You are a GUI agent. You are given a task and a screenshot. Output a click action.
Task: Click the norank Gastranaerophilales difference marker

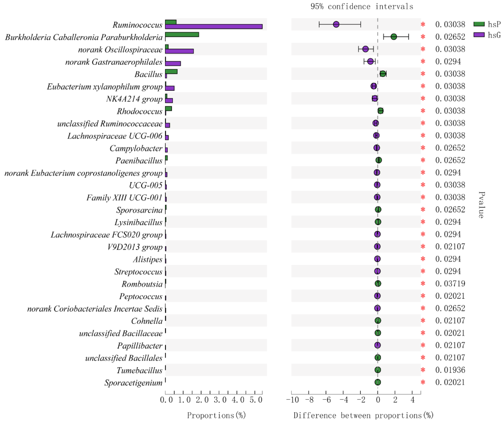pos(371,61)
